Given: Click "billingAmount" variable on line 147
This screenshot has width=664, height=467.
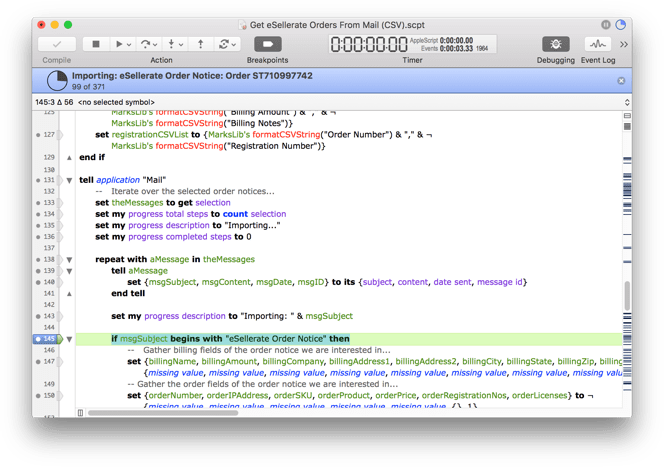Looking at the screenshot, I should [x=229, y=362].
